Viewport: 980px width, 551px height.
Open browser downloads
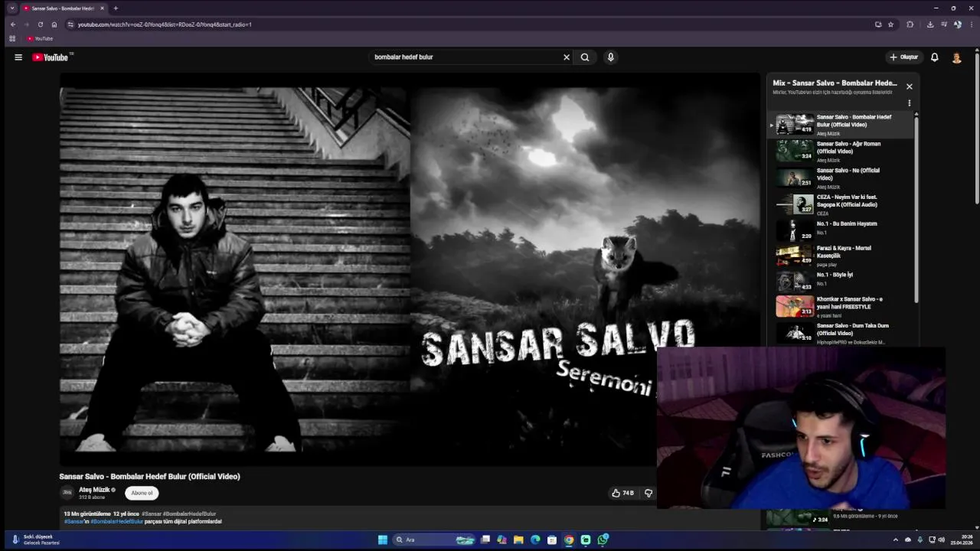click(930, 24)
